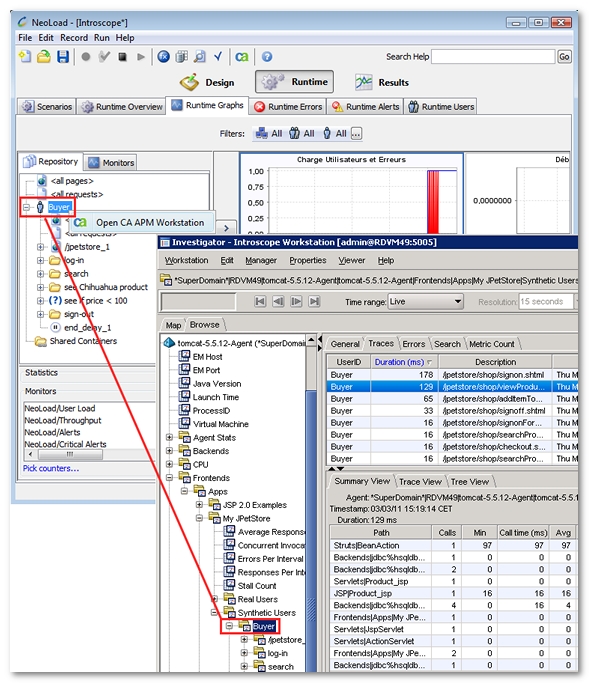The height and width of the screenshot is (683, 589).
Task: Click the Stop square toolbar icon
Action: pos(122,57)
